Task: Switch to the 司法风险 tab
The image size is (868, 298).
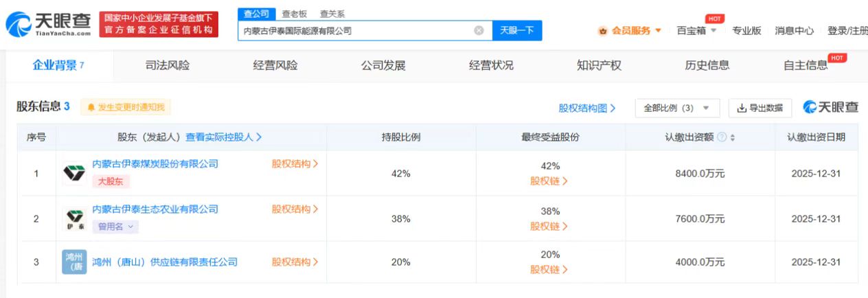Action: (x=168, y=66)
